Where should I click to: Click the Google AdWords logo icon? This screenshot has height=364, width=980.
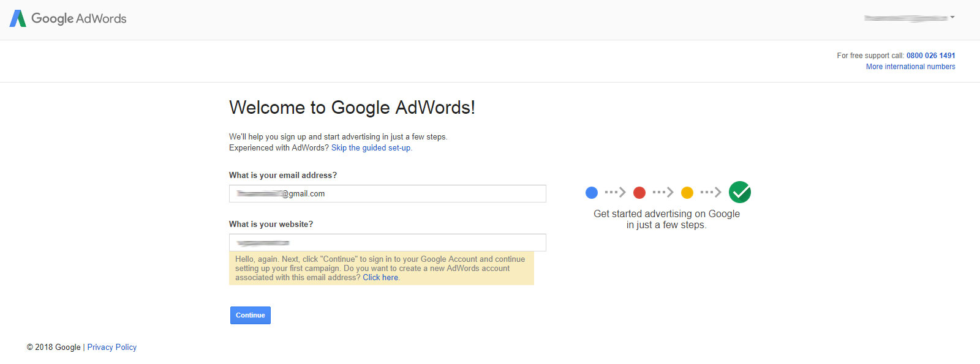(18, 18)
